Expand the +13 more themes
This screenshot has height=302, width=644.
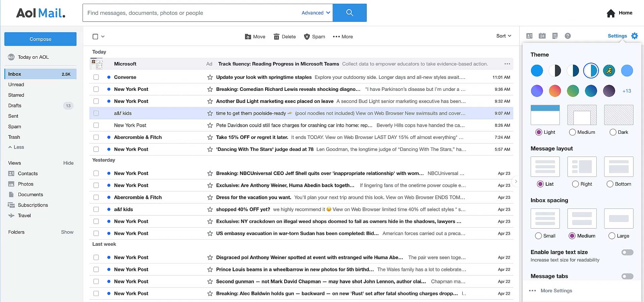tap(627, 91)
